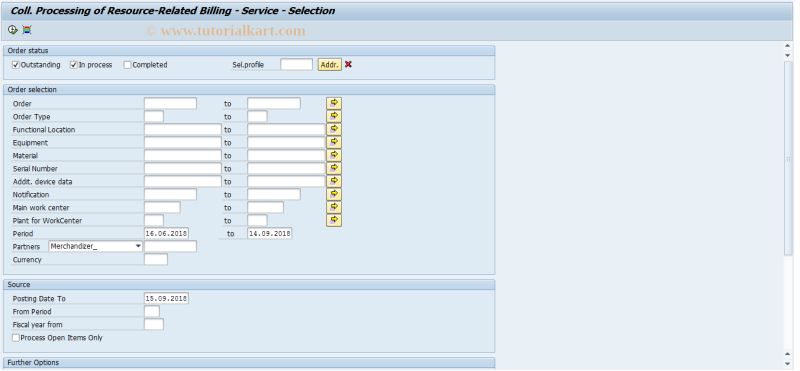Open the Partners Merchandizer dropdown
This screenshot has height=371, width=800.
[x=138, y=246]
